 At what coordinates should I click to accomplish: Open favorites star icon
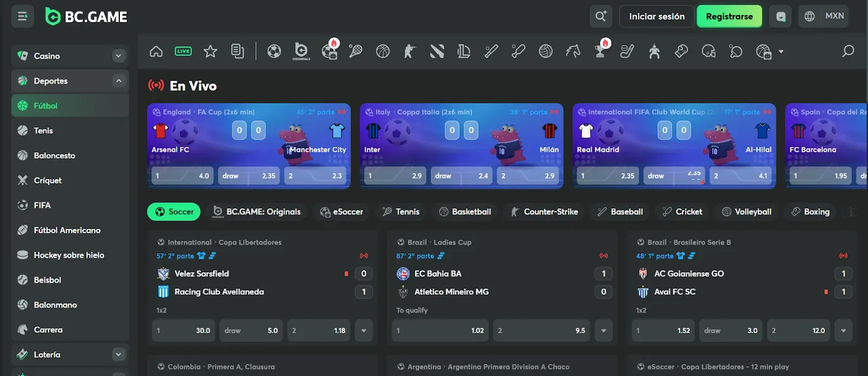click(x=210, y=52)
